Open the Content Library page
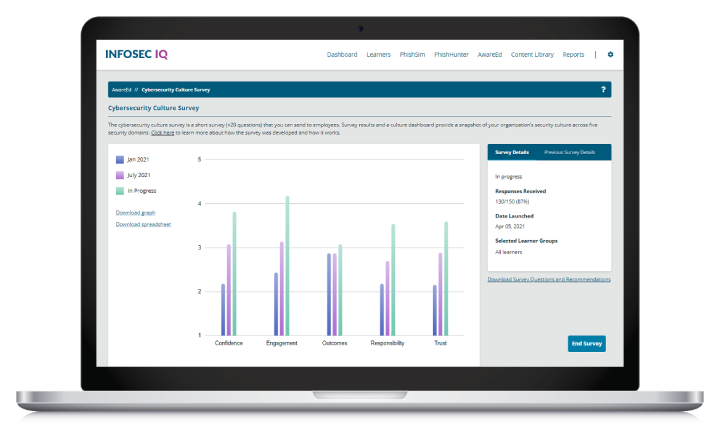The width and height of the screenshot is (720, 428). [532, 54]
